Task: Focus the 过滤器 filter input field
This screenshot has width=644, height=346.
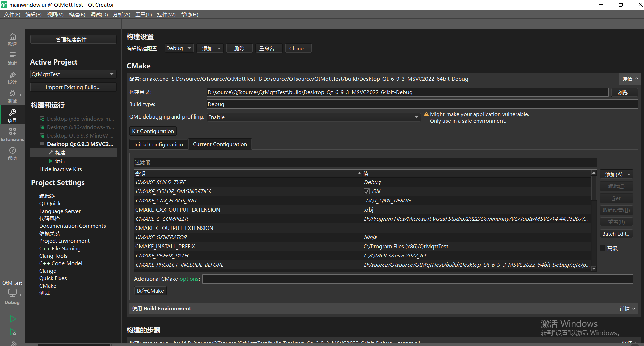Action: coord(365,162)
